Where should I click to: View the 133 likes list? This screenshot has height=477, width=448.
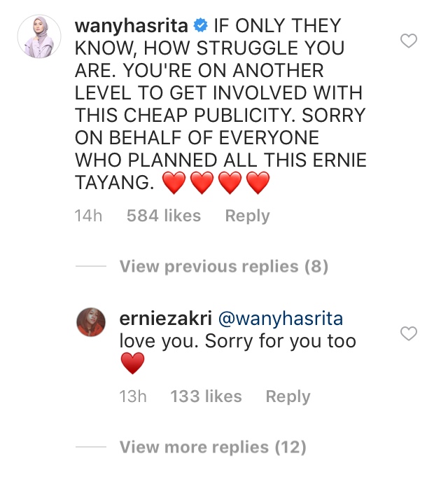[x=204, y=396]
